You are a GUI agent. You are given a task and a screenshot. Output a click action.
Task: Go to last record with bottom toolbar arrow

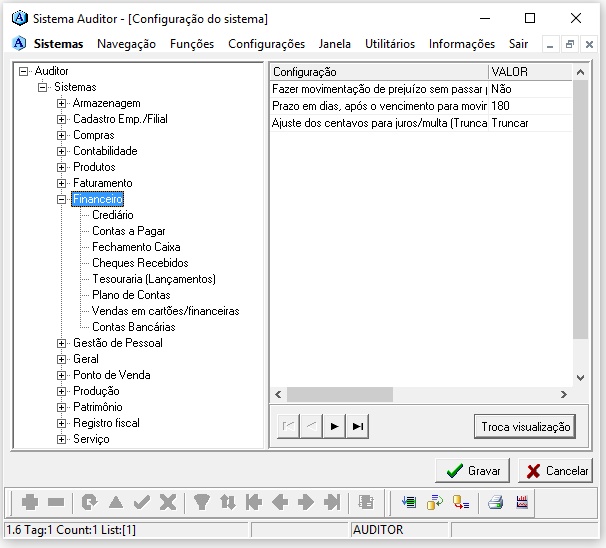[332, 502]
